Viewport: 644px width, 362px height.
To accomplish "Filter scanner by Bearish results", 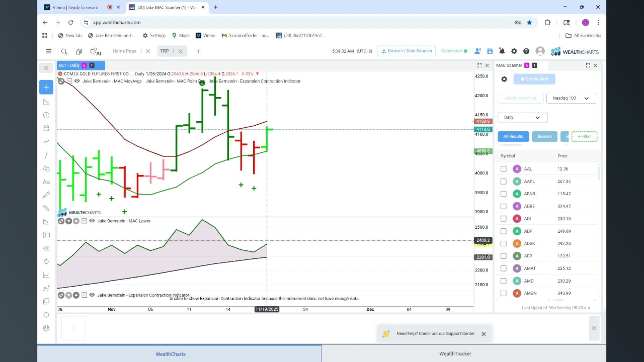I will (x=544, y=136).
